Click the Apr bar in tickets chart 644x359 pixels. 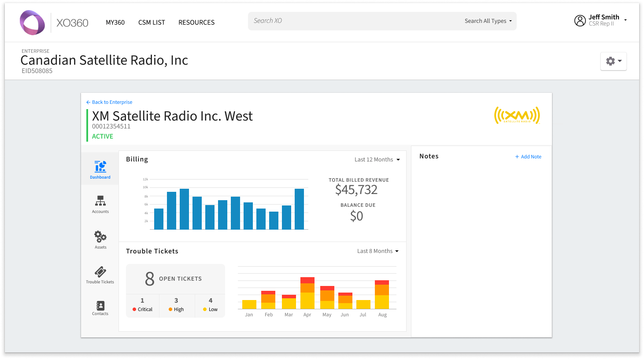307,293
